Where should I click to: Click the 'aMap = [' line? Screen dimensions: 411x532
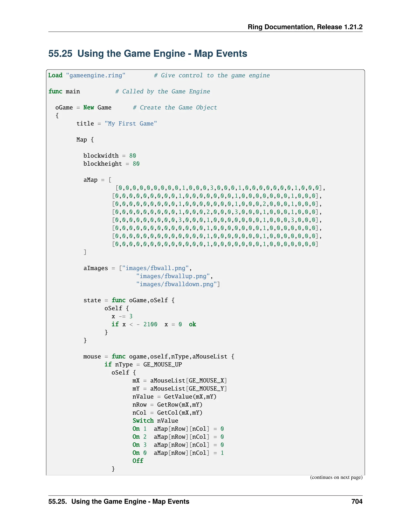[97, 180]
